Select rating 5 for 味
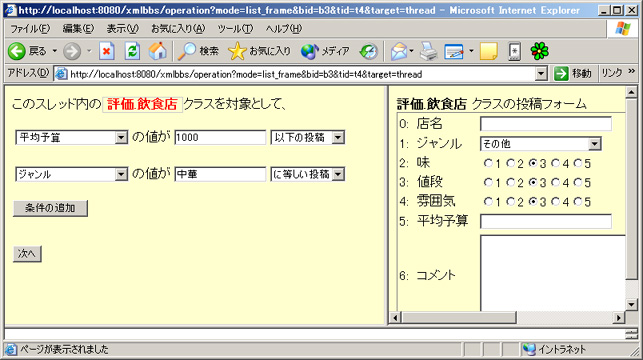This screenshot has width=643, height=360. [x=578, y=163]
